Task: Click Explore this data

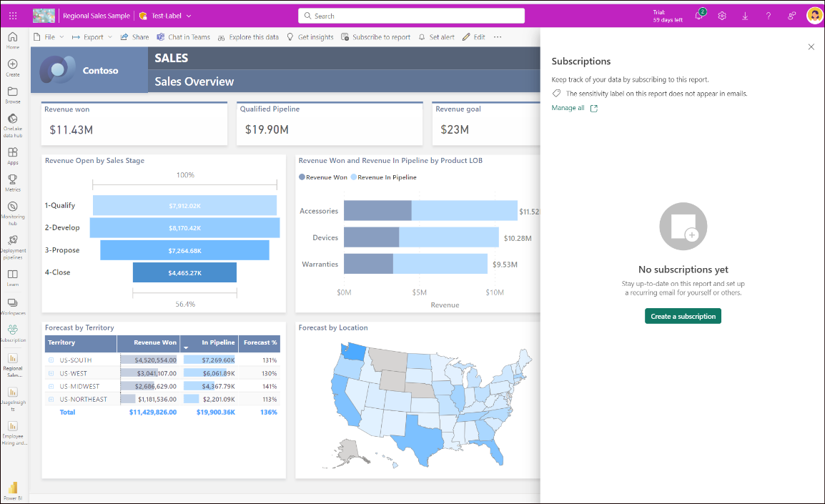Action: click(x=248, y=37)
